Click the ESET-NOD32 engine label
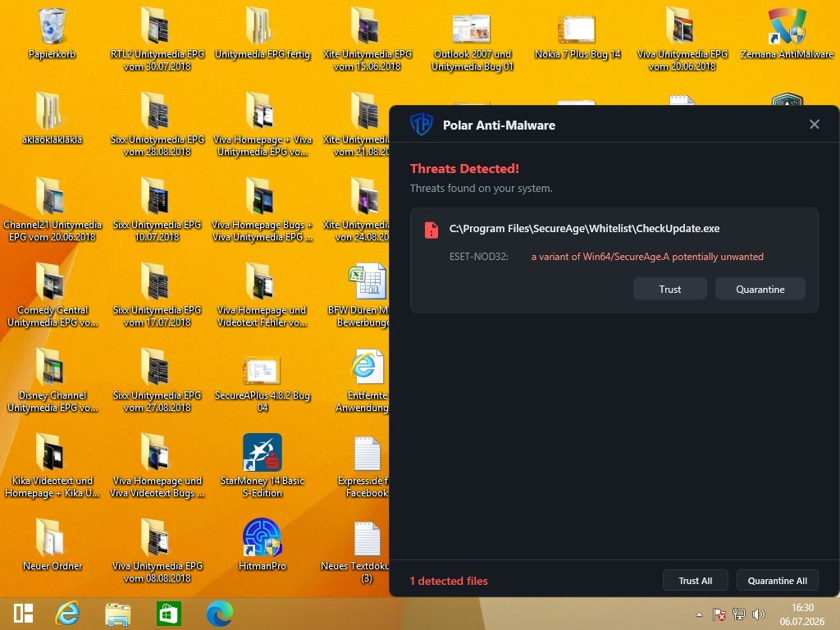 [478, 257]
